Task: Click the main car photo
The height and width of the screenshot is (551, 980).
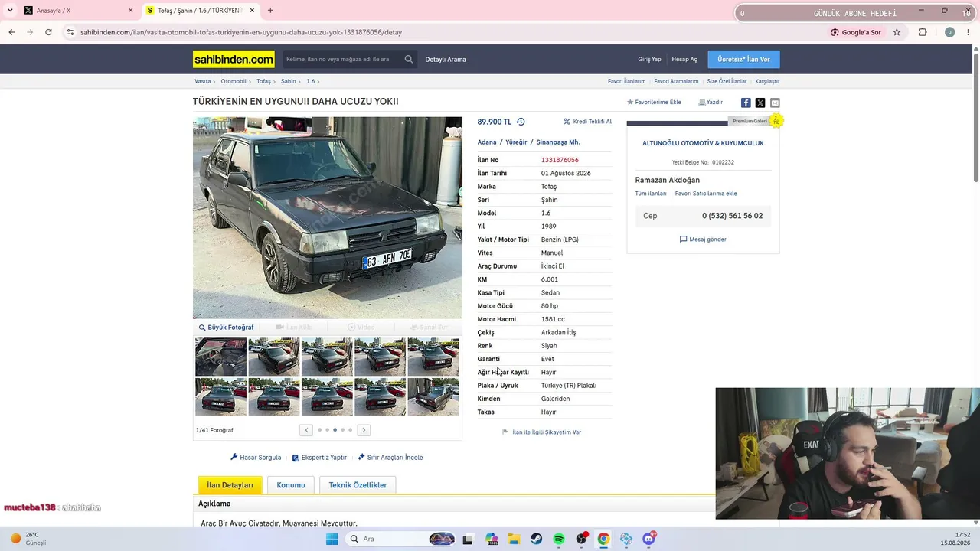Action: tap(328, 218)
